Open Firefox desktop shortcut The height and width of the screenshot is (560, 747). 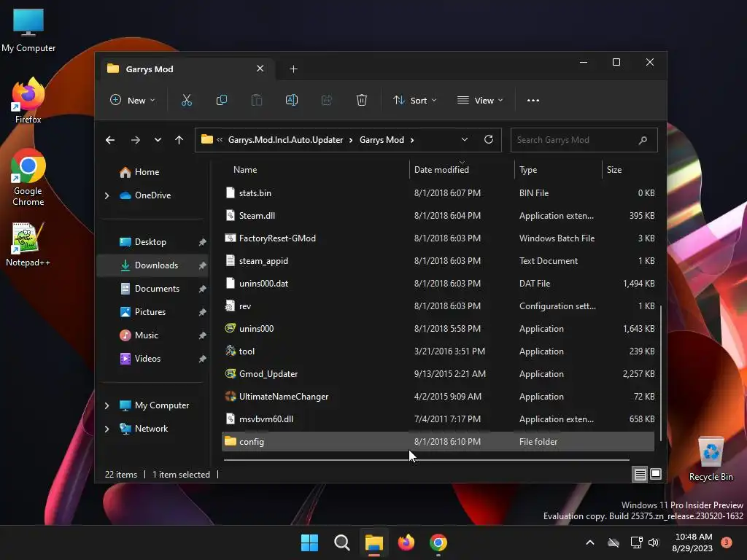pyautogui.click(x=28, y=100)
